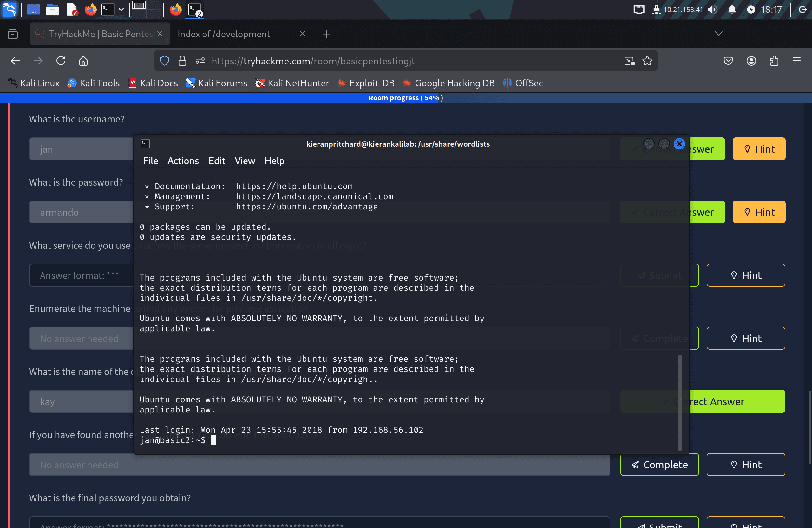Go forward one page
The image size is (812, 528).
pos(38,61)
